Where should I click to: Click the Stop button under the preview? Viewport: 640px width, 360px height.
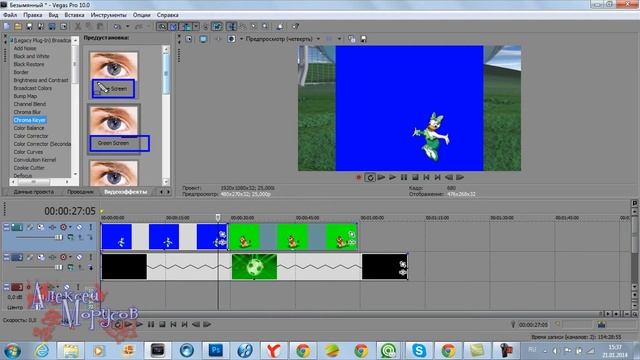tap(415, 178)
